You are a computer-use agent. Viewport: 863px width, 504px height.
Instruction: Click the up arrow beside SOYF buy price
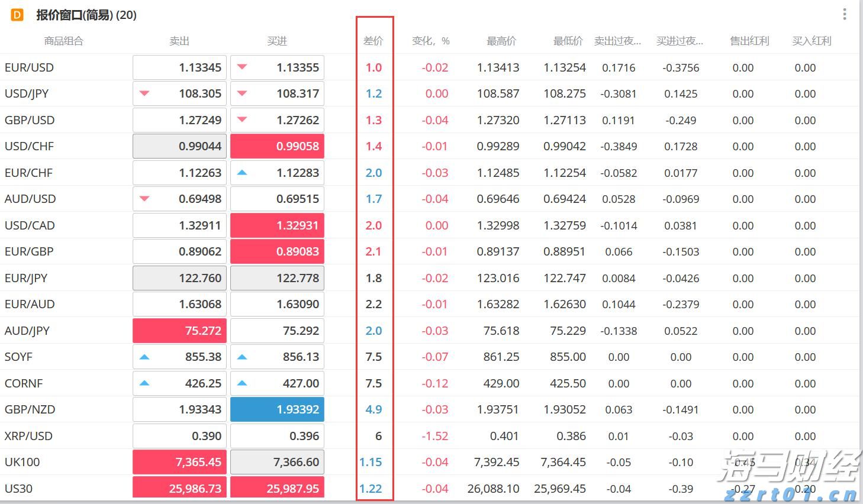[x=242, y=356]
